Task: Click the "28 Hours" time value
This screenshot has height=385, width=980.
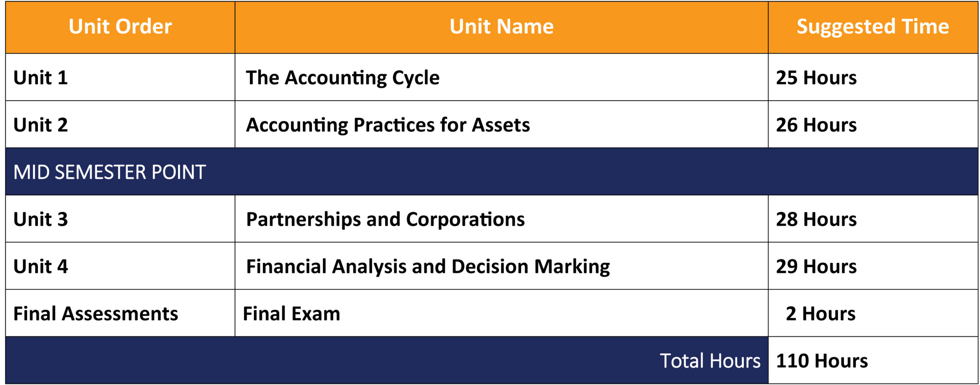Action: 816,219
